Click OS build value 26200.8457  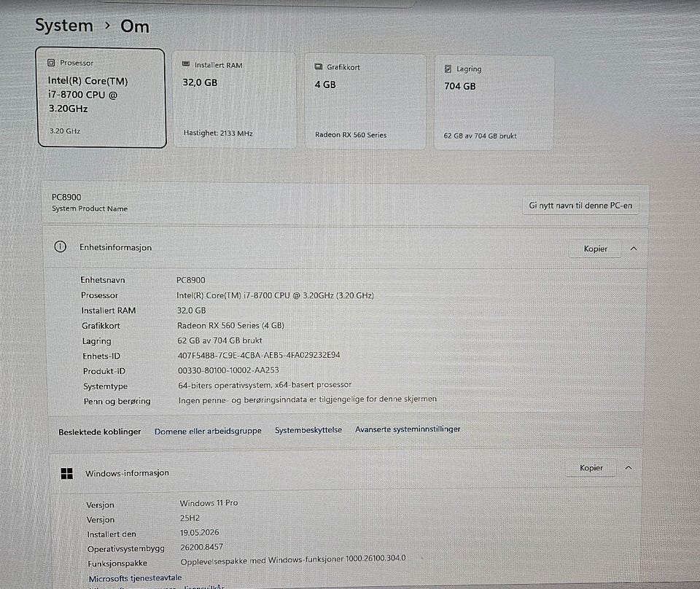click(202, 547)
